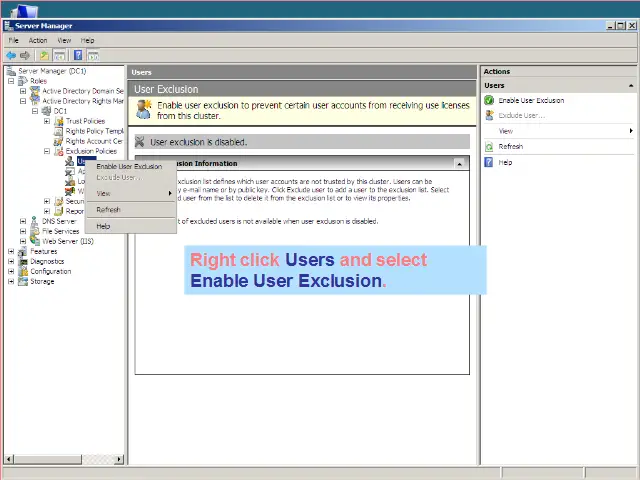Open the Help menu in menu bar
The image size is (640, 480).
tap(87, 40)
